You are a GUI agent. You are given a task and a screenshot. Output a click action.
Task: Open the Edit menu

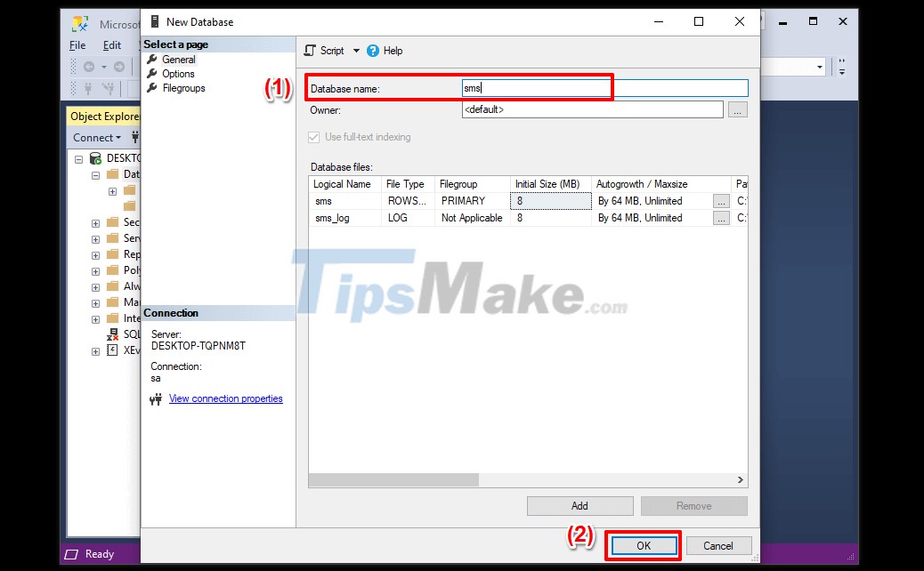pos(111,44)
